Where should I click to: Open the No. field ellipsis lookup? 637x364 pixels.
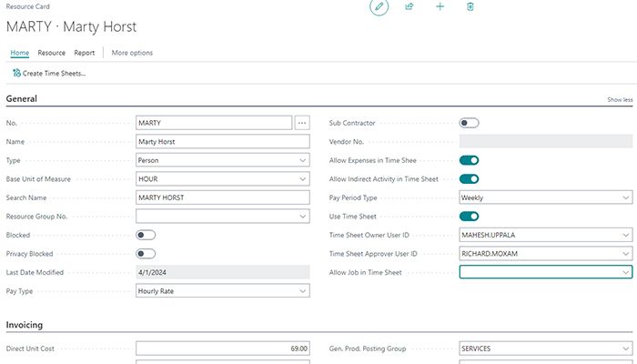tap(303, 123)
